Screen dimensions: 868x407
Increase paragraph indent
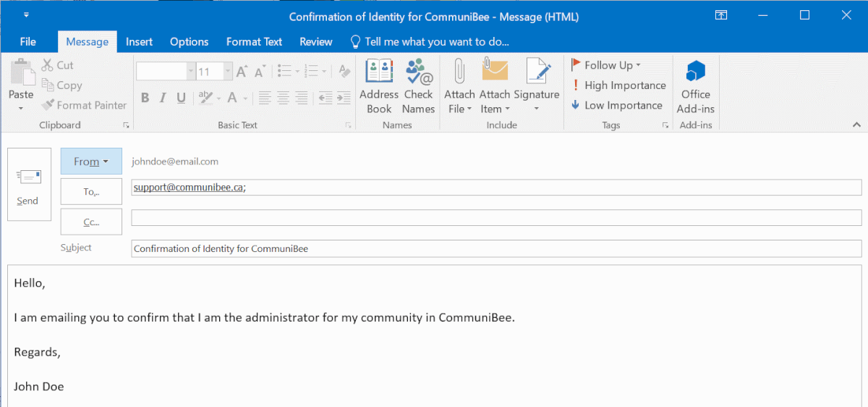pos(342,97)
